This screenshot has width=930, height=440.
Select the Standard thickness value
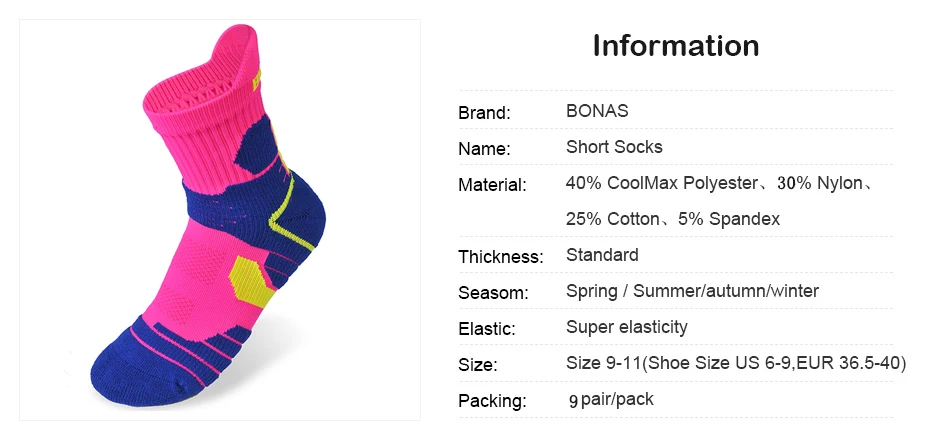click(602, 255)
